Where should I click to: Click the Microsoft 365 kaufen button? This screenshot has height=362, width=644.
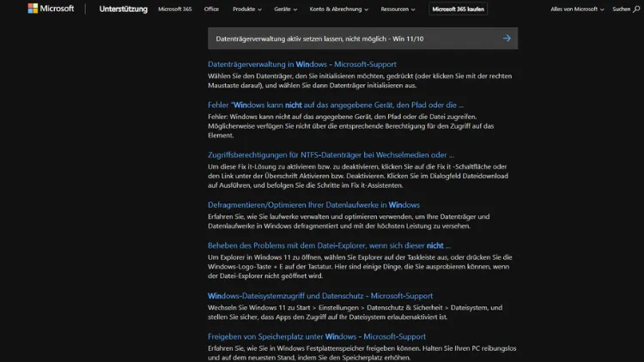pos(458,9)
